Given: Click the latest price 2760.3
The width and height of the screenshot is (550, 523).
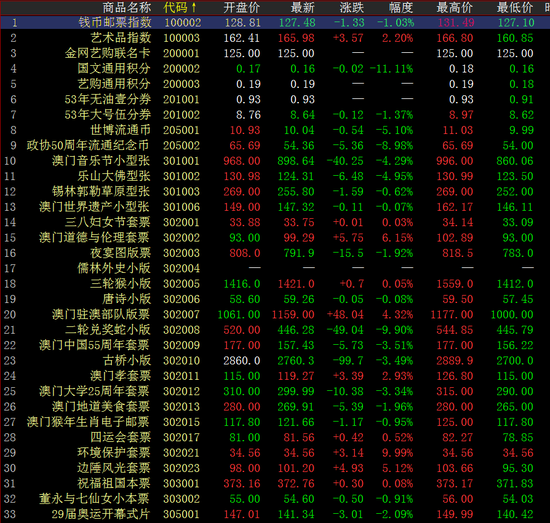Looking at the screenshot, I should (x=296, y=361).
